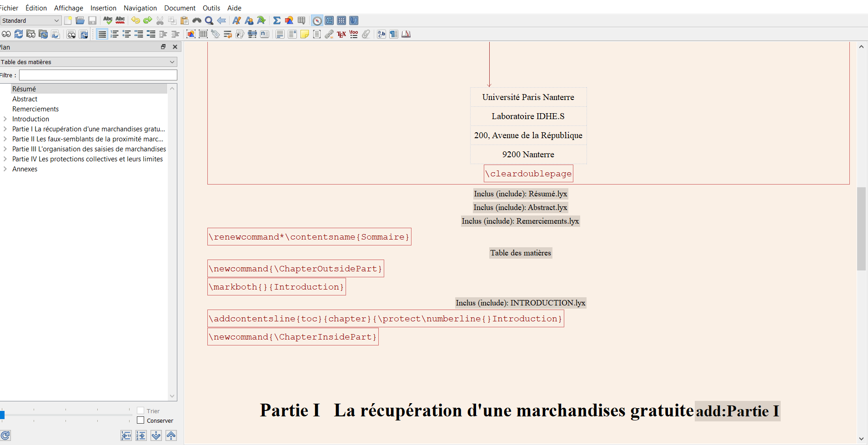Open the included file Résumé.lyx inset

521,194
